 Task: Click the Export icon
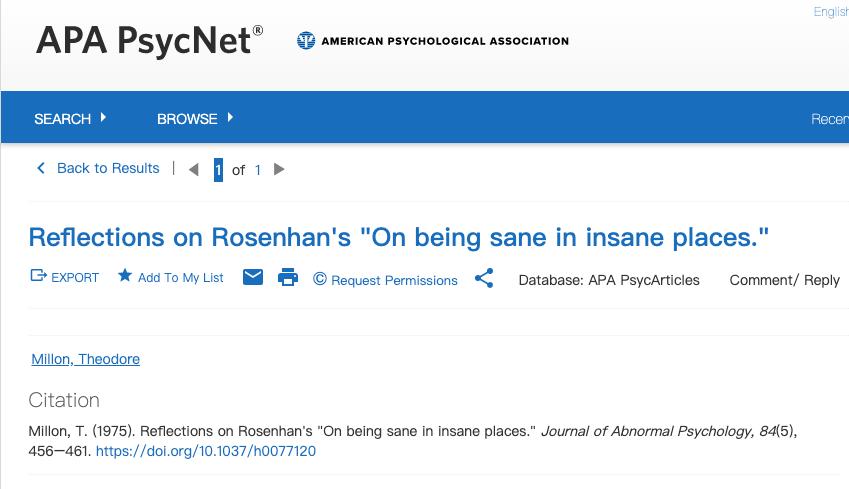(x=39, y=276)
